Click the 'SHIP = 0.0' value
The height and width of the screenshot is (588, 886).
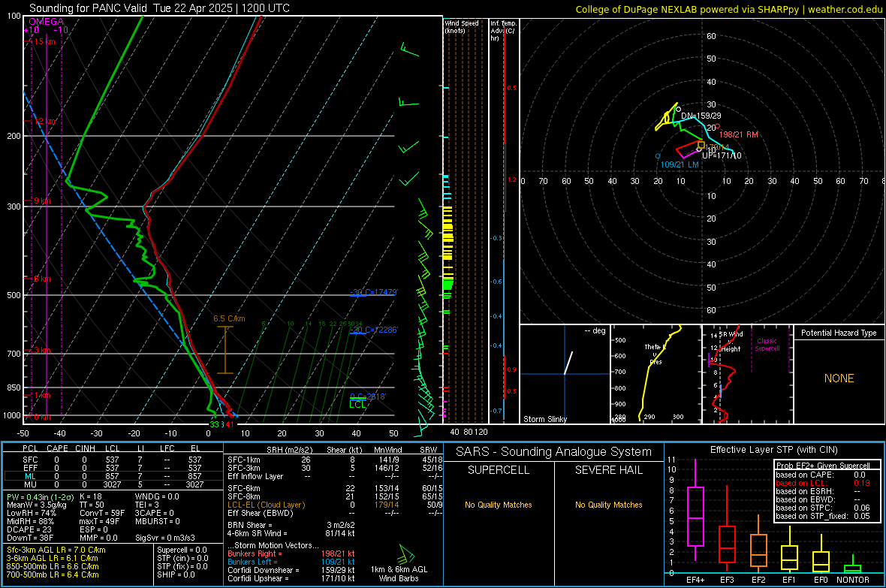176,574
